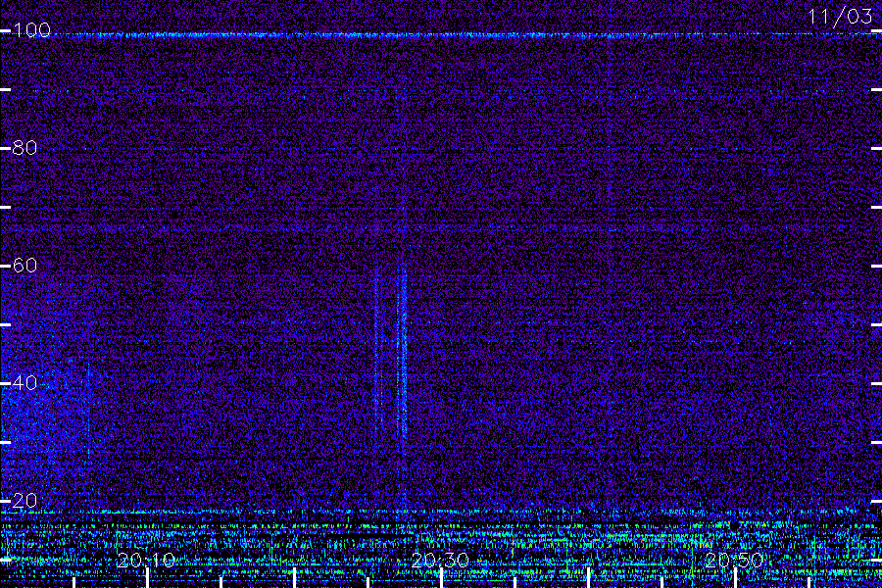Click the 60 frequency axis label
The image size is (882, 588).
click(x=24, y=266)
